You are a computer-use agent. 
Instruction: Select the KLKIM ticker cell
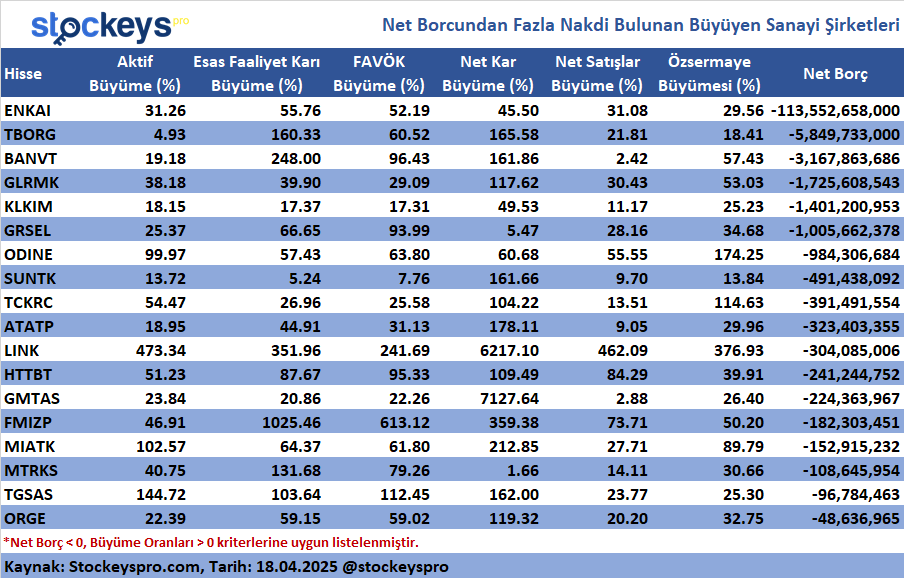click(x=28, y=206)
